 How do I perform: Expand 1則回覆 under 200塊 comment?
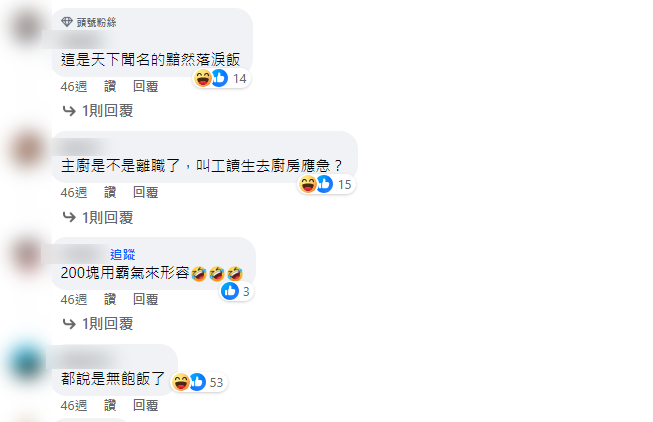point(107,324)
